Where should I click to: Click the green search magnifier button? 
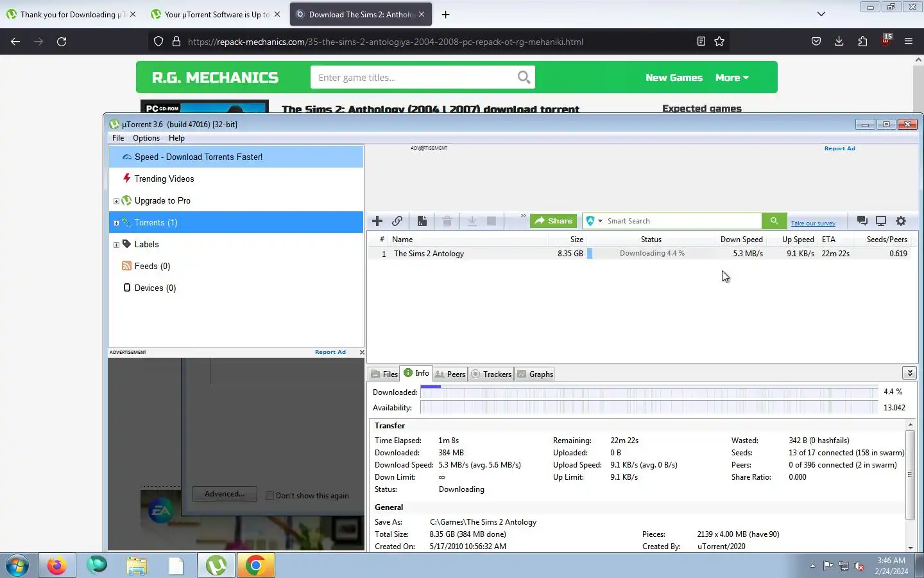774,221
